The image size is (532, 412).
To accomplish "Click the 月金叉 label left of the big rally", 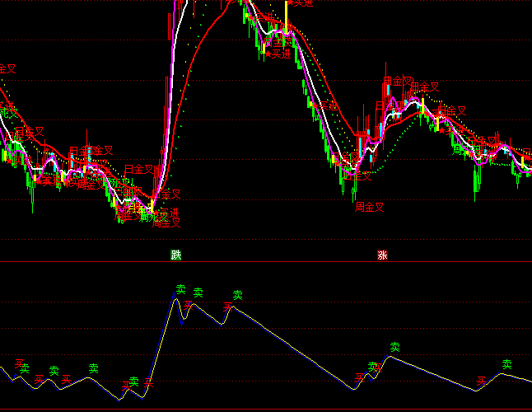I will coord(139,169).
